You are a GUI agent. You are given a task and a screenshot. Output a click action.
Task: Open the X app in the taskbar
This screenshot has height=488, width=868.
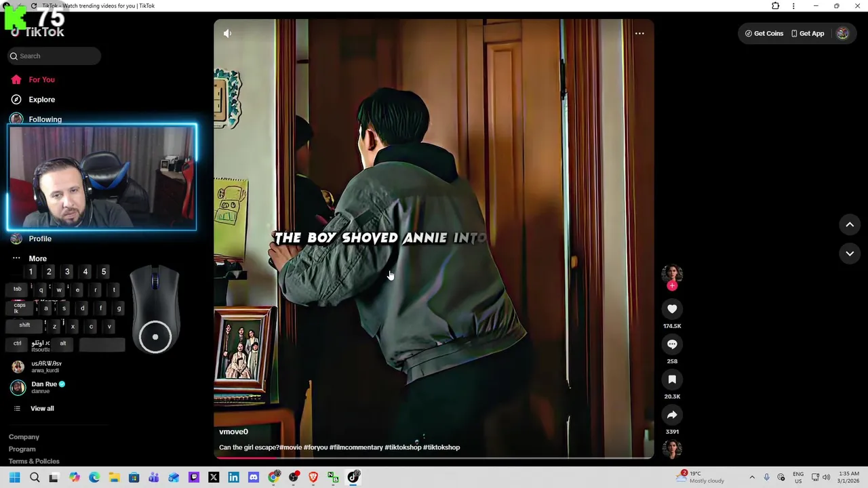(x=214, y=477)
